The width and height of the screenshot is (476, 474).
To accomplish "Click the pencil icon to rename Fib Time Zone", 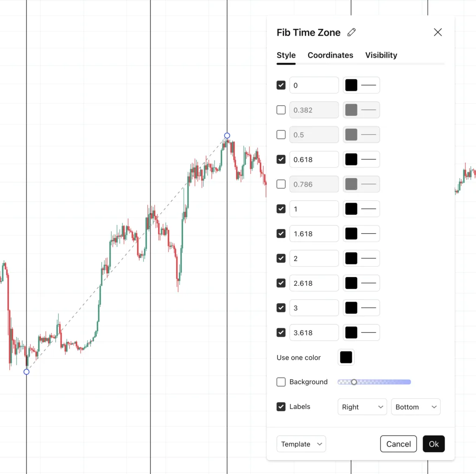I will click(351, 32).
